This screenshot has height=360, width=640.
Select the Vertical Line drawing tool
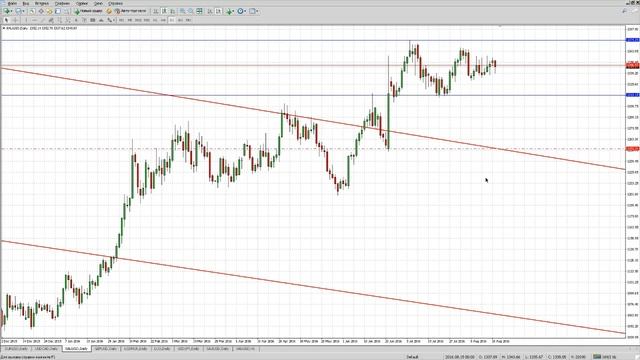point(26,20)
